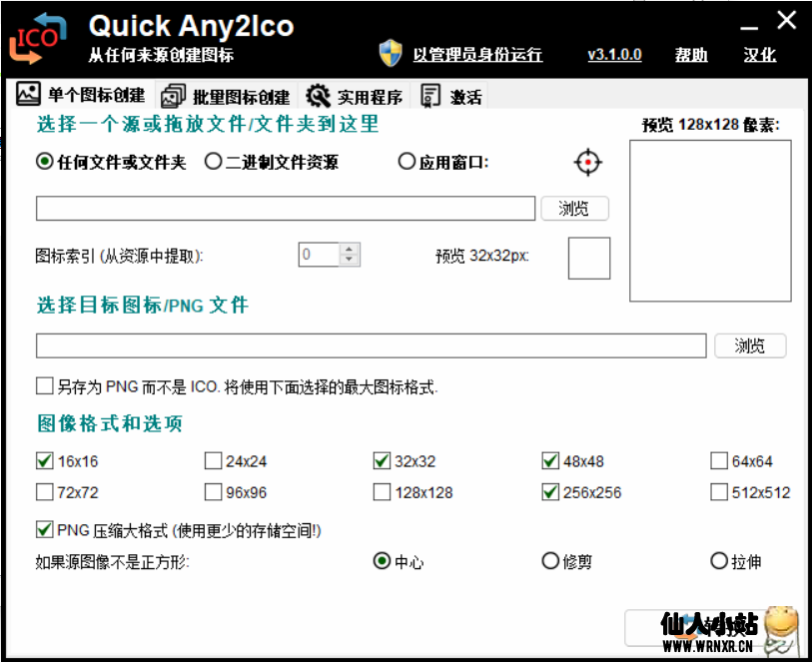Click the top 浏览 button to choose source
This screenshot has width=812, height=662.
pyautogui.click(x=575, y=208)
